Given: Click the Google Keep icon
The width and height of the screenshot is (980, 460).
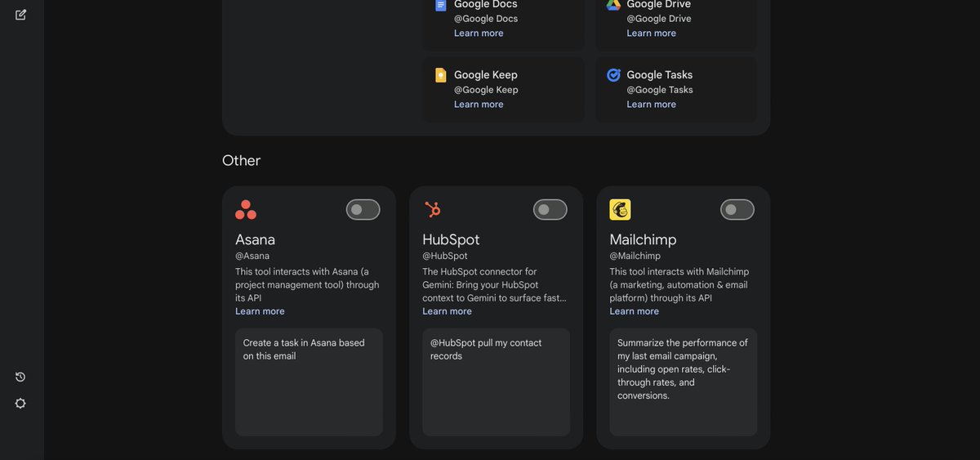Looking at the screenshot, I should coord(441,75).
